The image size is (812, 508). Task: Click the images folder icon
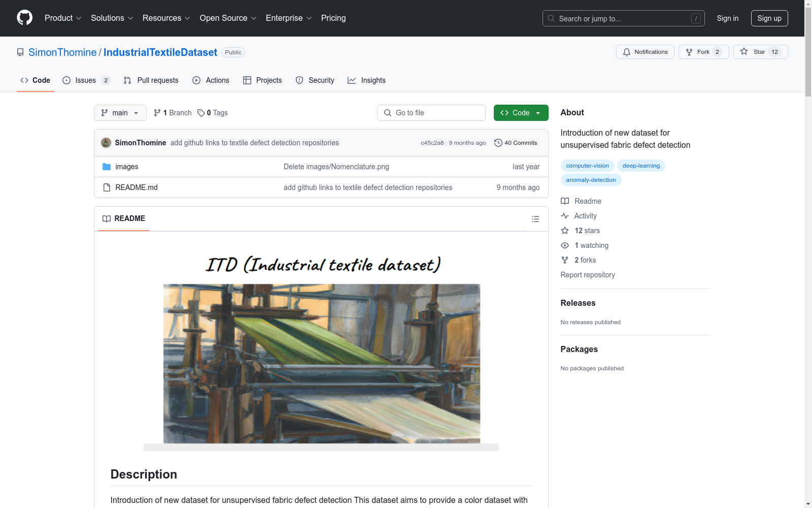[107, 167]
